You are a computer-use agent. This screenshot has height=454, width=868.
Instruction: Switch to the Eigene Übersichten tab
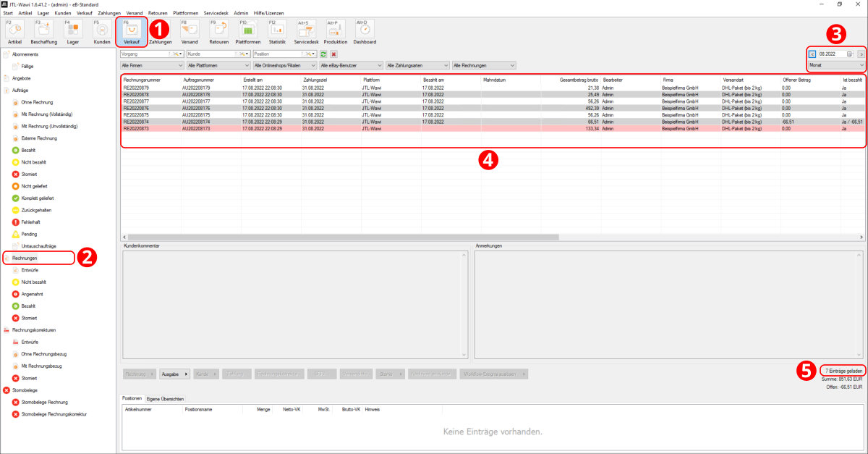pos(165,398)
